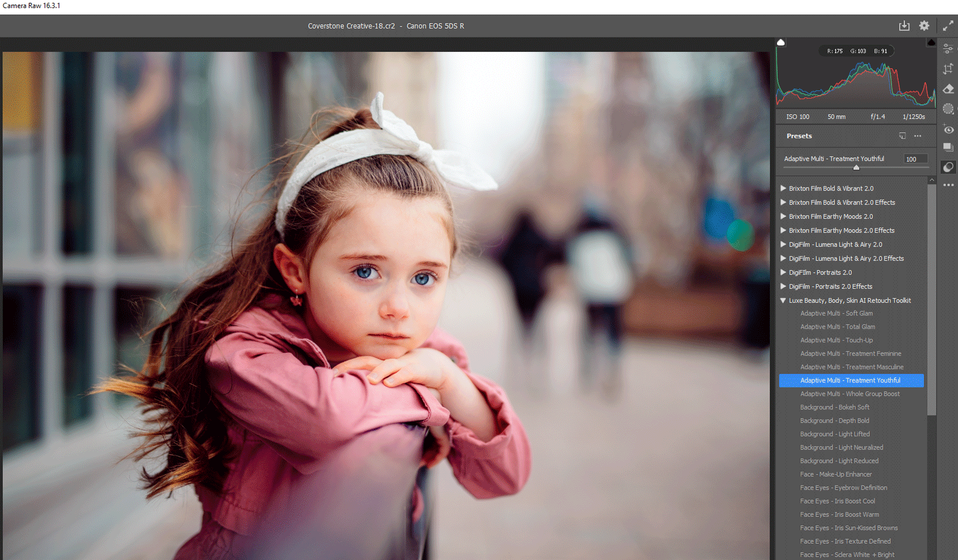Apply the Background - Bokeh Soft preset

coord(834,407)
